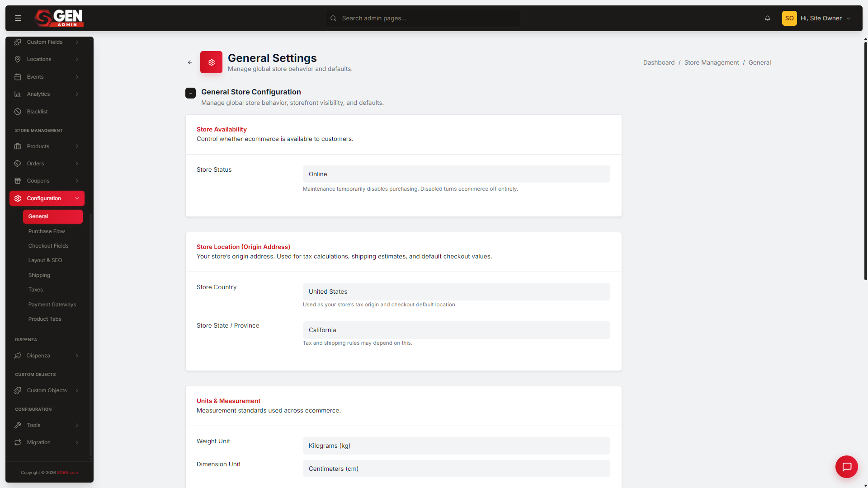Expand the Products submenu chevron
The height and width of the screenshot is (488, 868).
coord(77,146)
